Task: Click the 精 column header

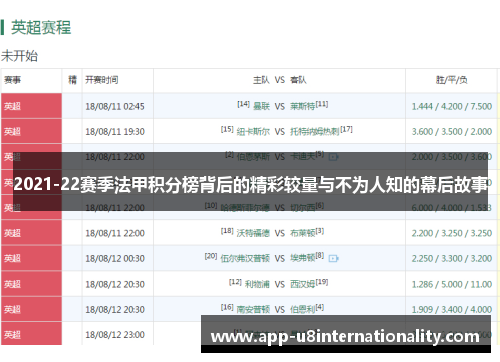Action: [x=72, y=80]
